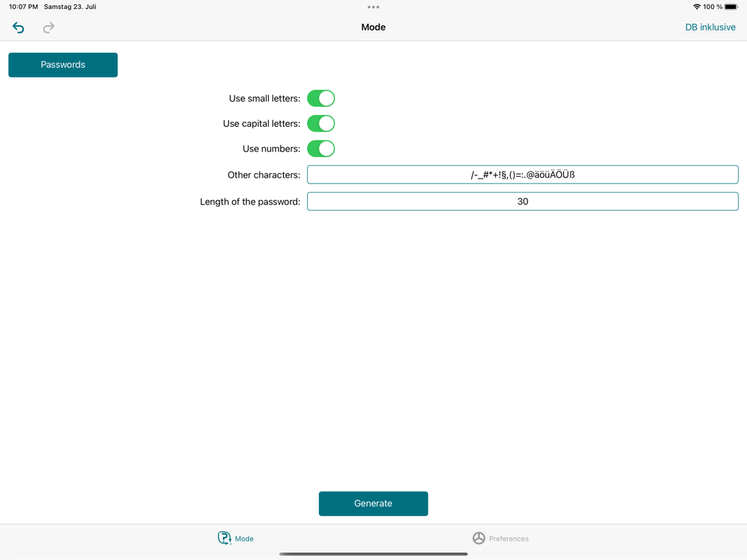The width and height of the screenshot is (747, 560).
Task: Tap the 100 % battery percentage
Action: point(713,7)
